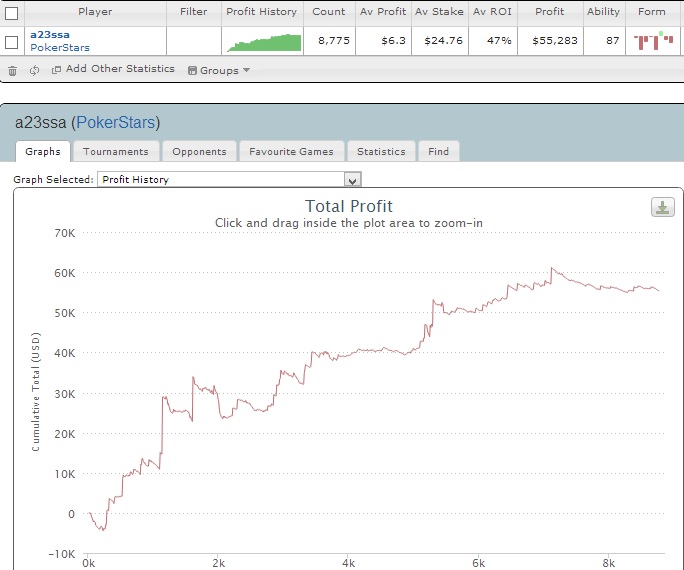This screenshot has height=570, width=684.
Task: Click the profit line peak near 60K
Action: [x=552, y=268]
